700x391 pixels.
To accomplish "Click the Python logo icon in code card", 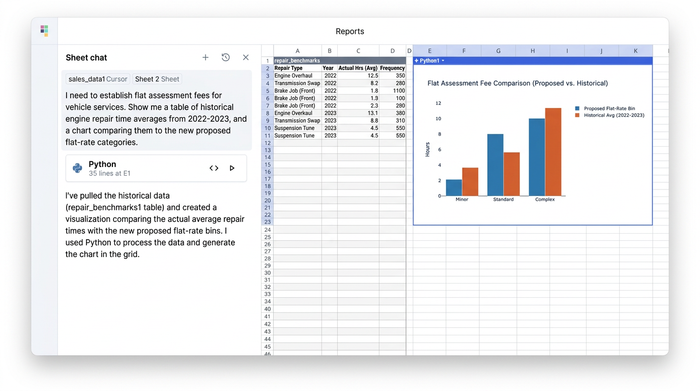I will coord(77,168).
